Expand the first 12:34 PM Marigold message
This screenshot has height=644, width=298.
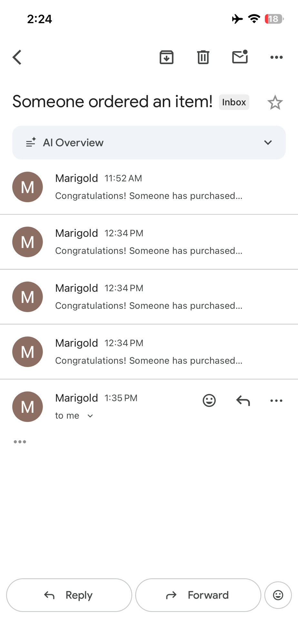pos(148,242)
